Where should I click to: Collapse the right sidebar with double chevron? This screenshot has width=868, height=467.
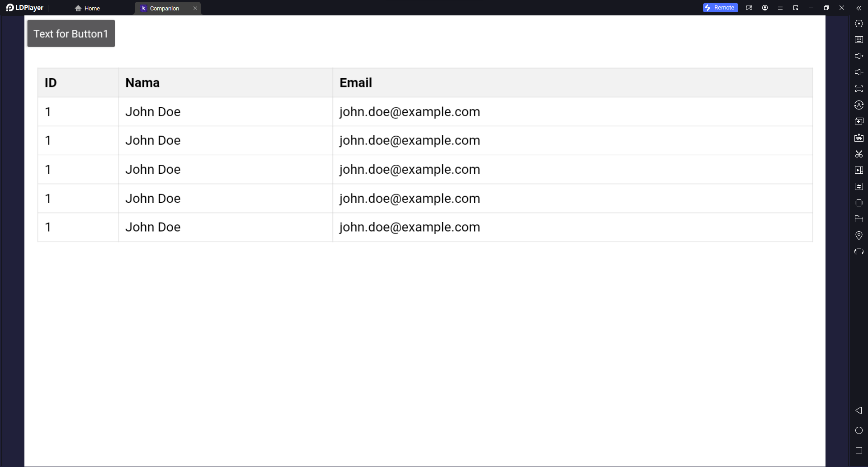[x=859, y=8]
